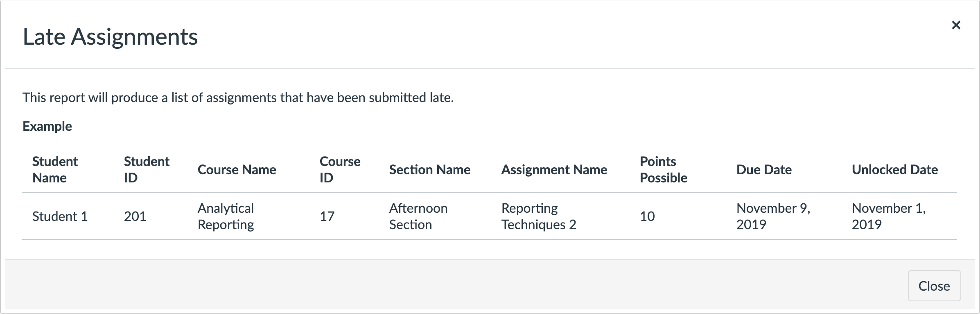Select the Course Name column header
This screenshot has width=980, height=314.
(237, 169)
